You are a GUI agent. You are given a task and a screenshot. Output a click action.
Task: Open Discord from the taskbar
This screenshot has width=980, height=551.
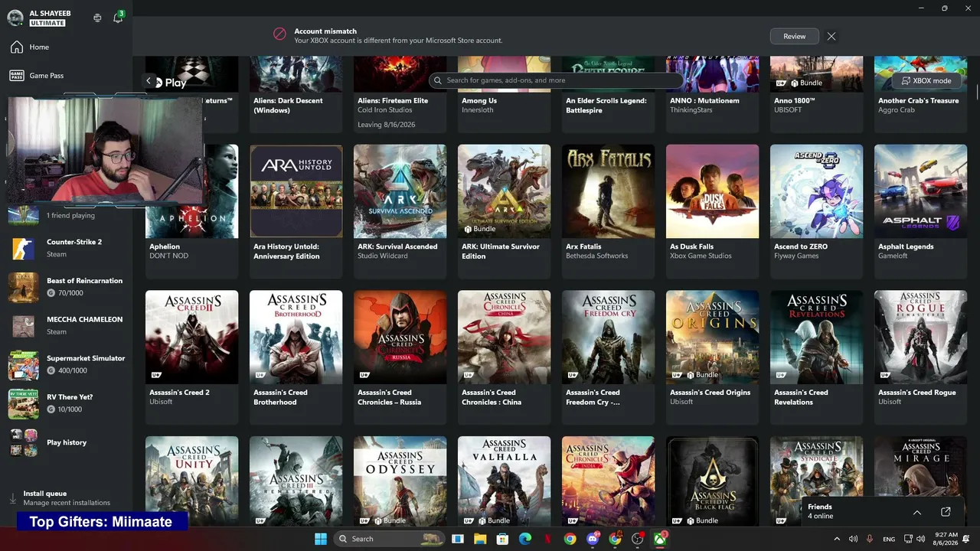pyautogui.click(x=593, y=539)
